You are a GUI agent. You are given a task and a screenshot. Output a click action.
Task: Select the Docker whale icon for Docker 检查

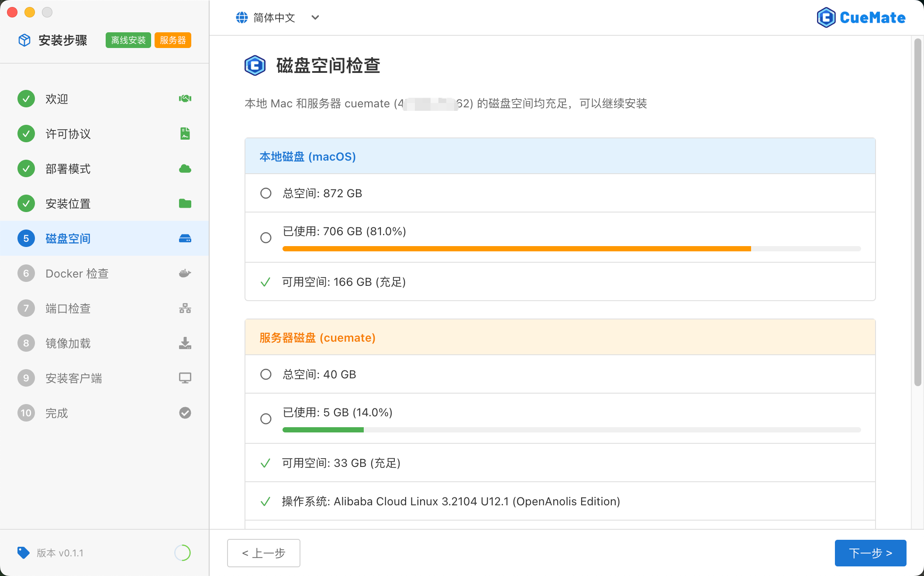click(x=185, y=273)
